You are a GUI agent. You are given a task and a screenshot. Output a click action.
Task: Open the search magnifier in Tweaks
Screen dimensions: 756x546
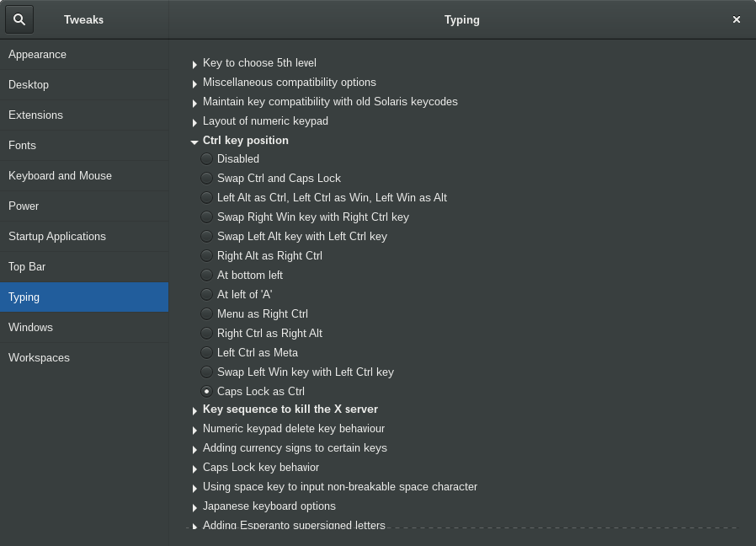click(19, 19)
